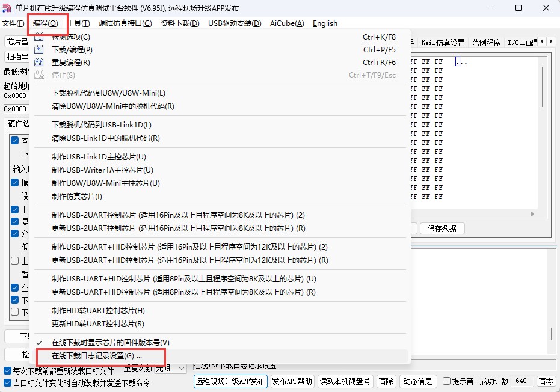
Task: Click the 下载/编程 menu icon
Action: tap(38, 49)
